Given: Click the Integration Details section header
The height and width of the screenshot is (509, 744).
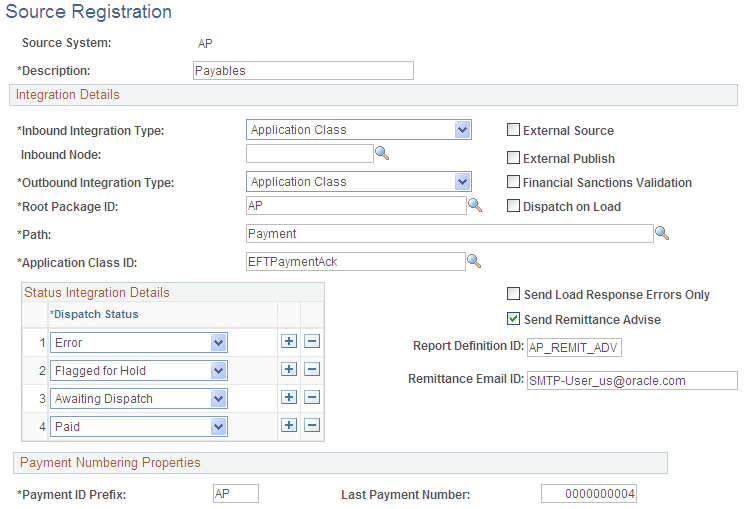Looking at the screenshot, I should [x=373, y=95].
